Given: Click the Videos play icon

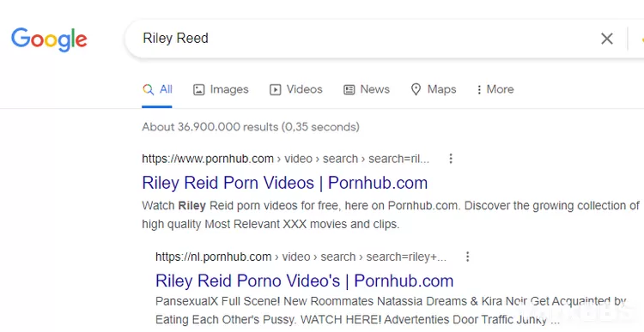Looking at the screenshot, I should pyautogui.click(x=275, y=89).
